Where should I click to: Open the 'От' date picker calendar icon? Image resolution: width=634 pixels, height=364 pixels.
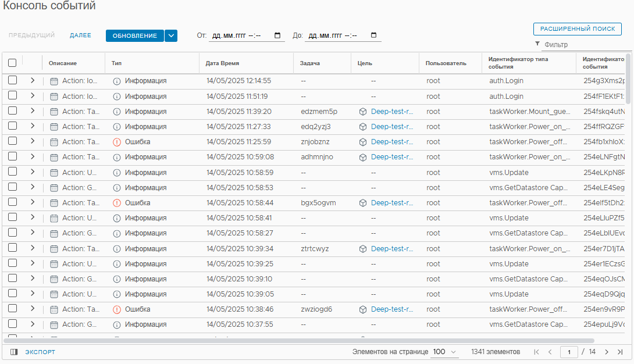(277, 35)
